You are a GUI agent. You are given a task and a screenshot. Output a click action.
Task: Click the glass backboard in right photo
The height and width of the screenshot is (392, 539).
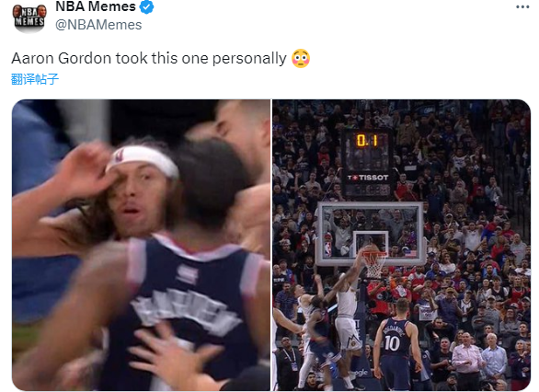pyautogui.click(x=370, y=234)
